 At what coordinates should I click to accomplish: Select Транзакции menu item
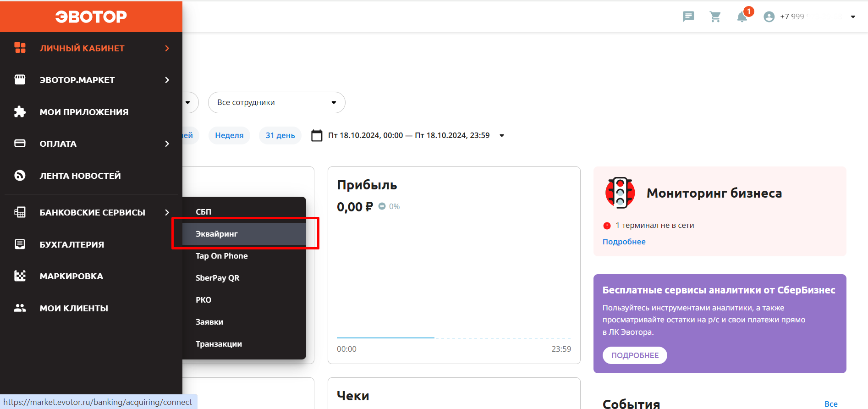pos(244,344)
